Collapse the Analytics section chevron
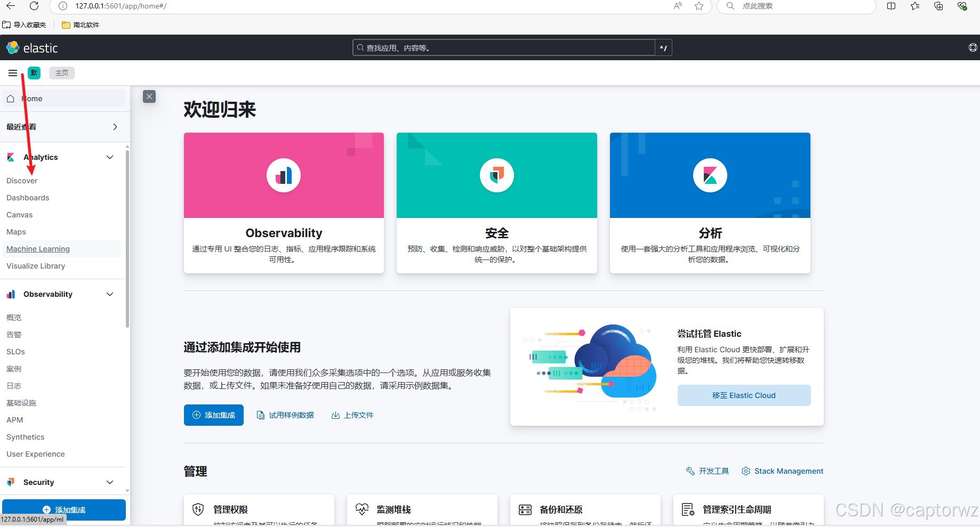Image resolution: width=980 pixels, height=527 pixels. tap(110, 157)
